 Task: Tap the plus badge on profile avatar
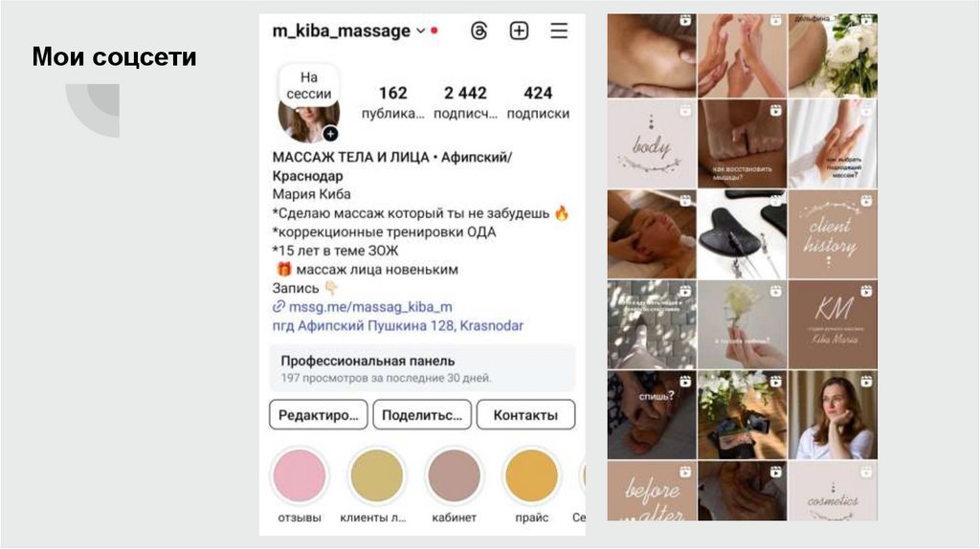pyautogui.click(x=330, y=134)
